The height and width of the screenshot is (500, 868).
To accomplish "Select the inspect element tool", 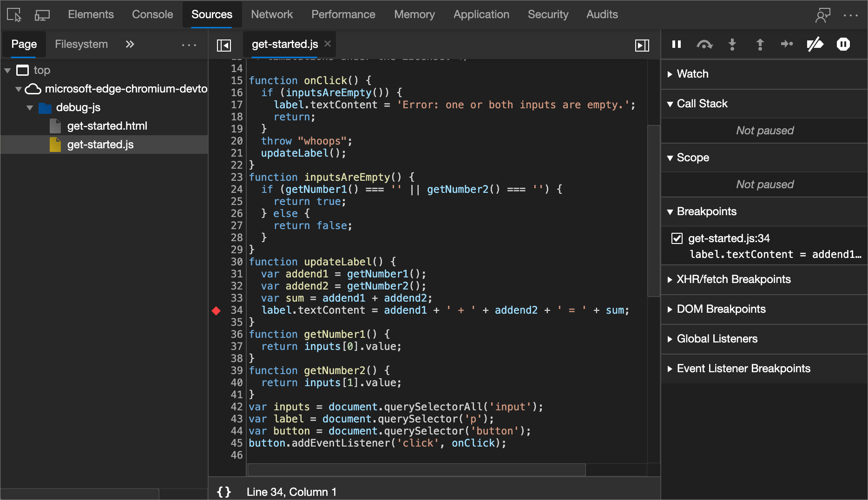I will click(13, 14).
